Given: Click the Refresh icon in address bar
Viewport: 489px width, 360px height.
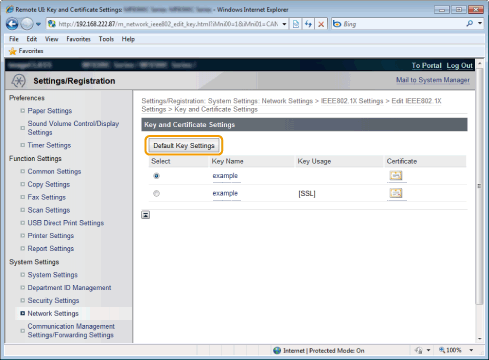Looking at the screenshot, I should coord(308,24).
